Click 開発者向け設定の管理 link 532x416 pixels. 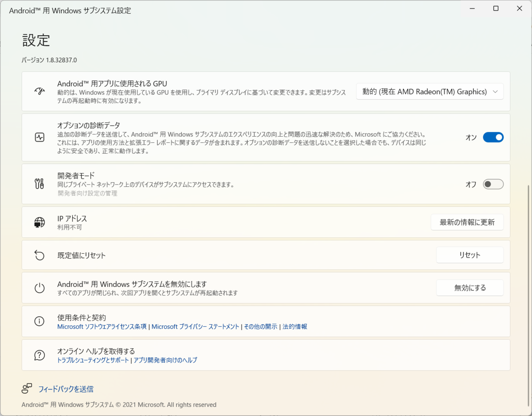pos(88,193)
